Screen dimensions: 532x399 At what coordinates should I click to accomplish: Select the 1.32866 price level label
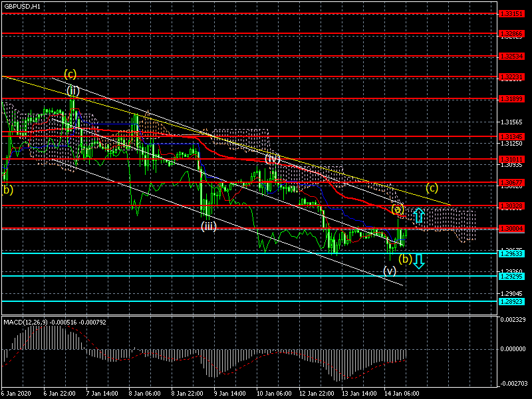pos(511,34)
